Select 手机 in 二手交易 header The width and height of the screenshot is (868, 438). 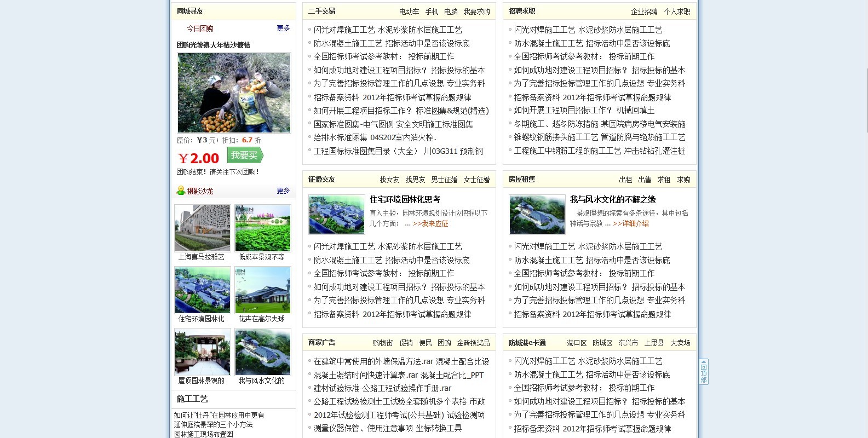(x=432, y=11)
